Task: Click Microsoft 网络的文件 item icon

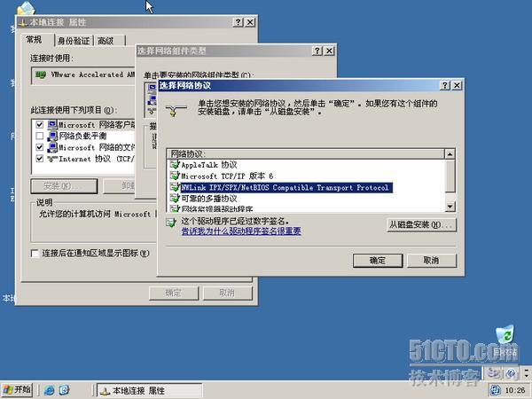Action: point(52,147)
